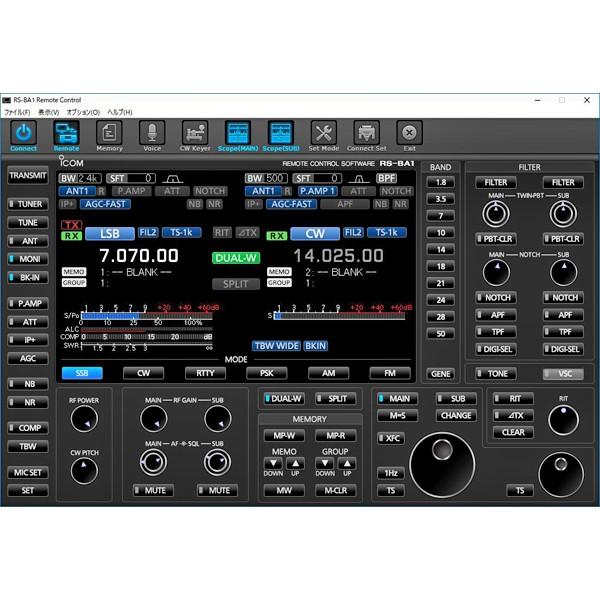600x600 pixels.
Task: Open the ヘルプ(H) menu
Action: [x=120, y=112]
